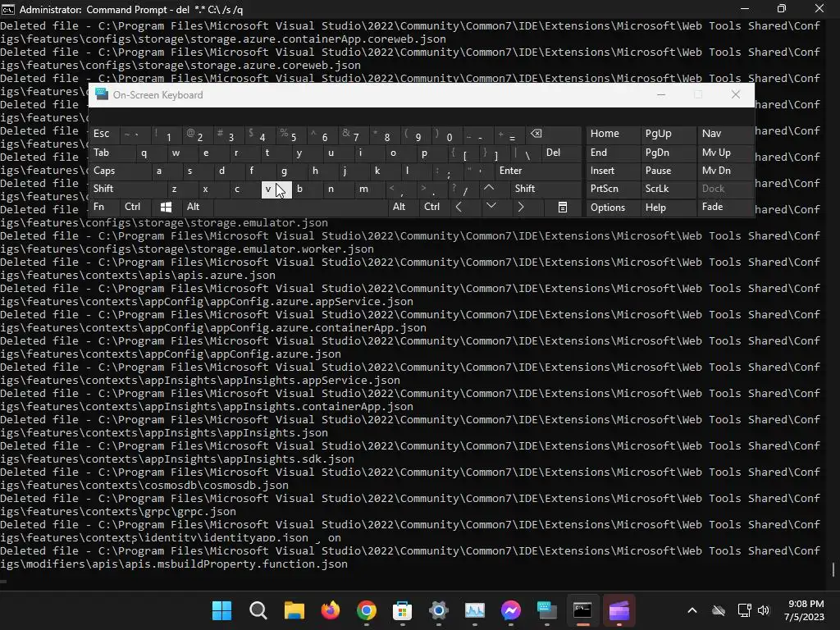
Task: Click the Insert key
Action: tap(612, 171)
